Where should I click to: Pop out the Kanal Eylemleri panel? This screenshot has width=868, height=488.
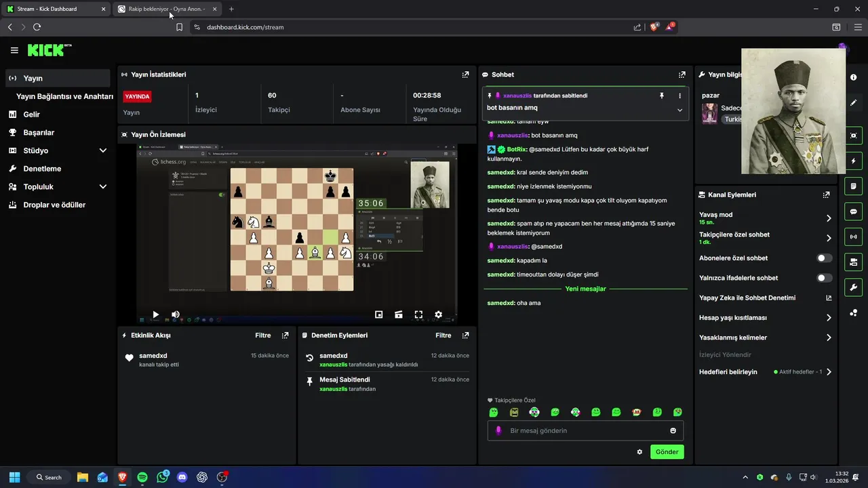[x=826, y=195]
